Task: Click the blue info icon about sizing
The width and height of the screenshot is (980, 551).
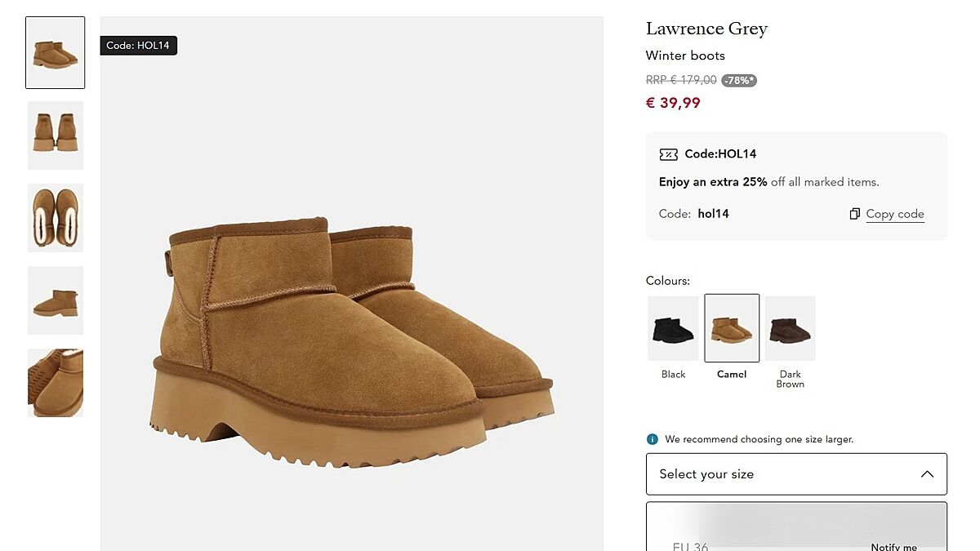Action: tap(652, 439)
